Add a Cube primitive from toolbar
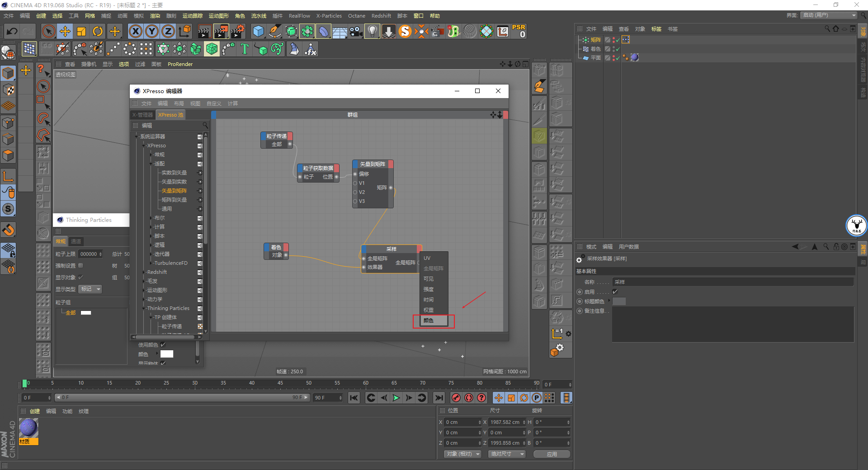The height and width of the screenshot is (470, 868). (258, 31)
